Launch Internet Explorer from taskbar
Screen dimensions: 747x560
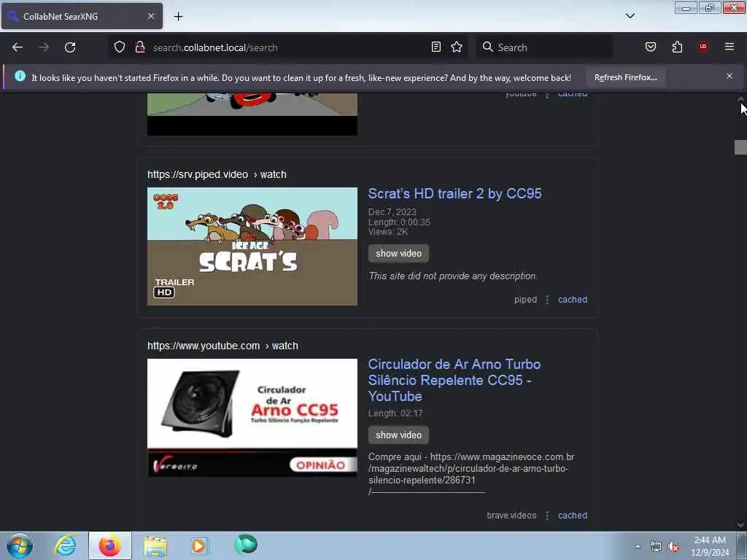(x=65, y=545)
